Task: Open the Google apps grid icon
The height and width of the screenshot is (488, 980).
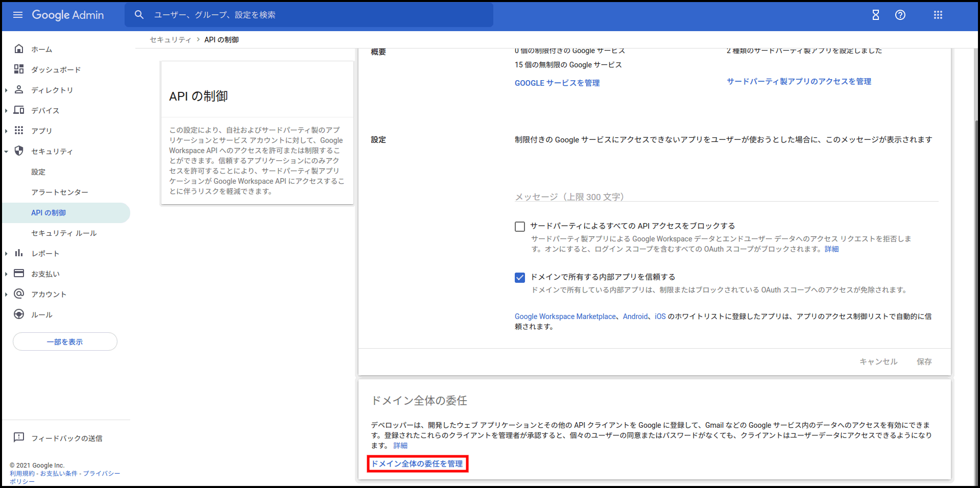Action: click(938, 15)
